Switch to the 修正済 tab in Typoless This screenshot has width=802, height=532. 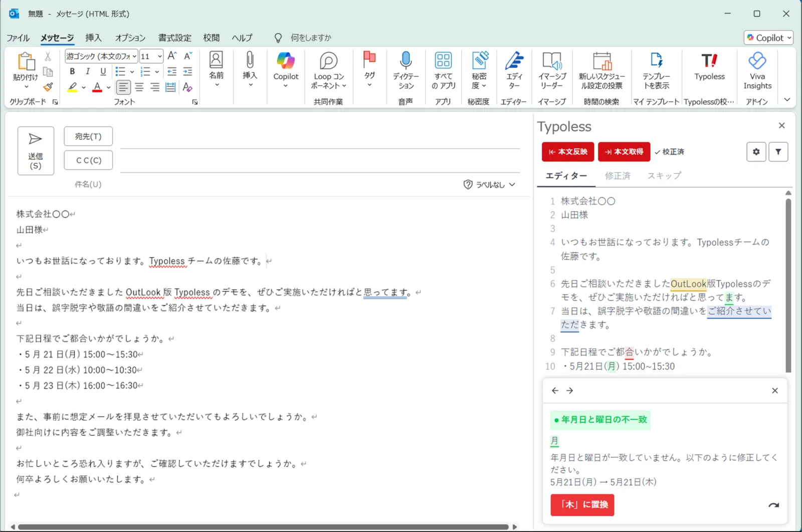(618, 176)
